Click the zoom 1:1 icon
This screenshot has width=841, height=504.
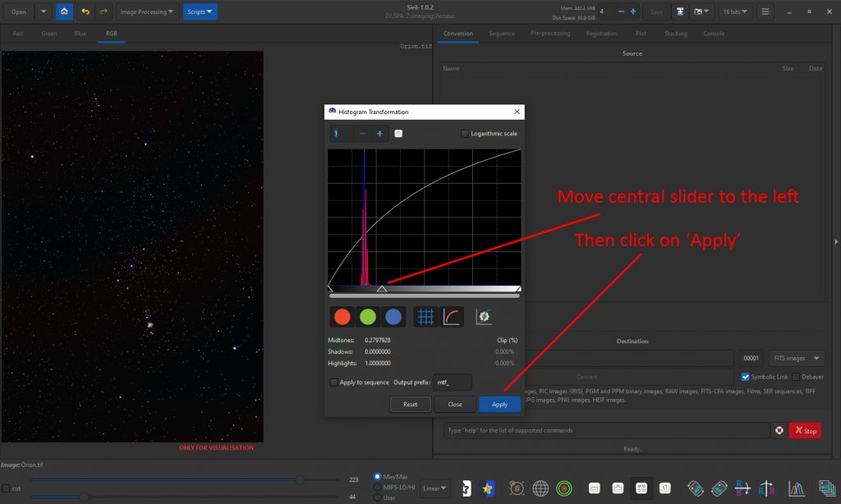pyautogui.click(x=665, y=488)
